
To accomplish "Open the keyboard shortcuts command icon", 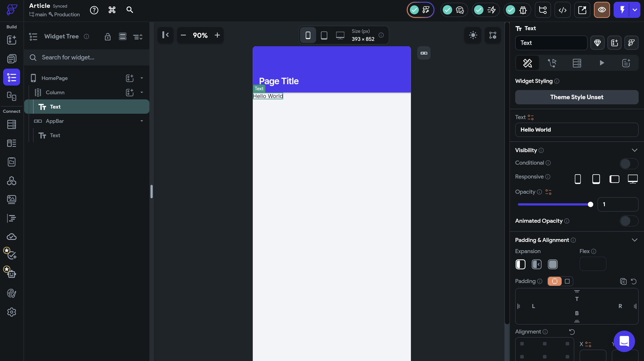I will pos(112,10).
